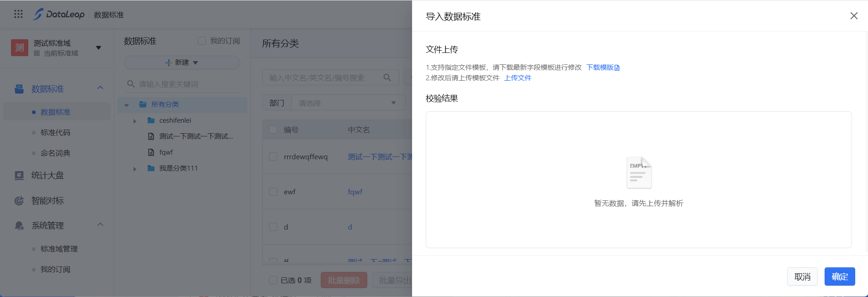Image resolution: width=868 pixels, height=297 pixels.
Task: Go to 统计大盘 page
Action: (48, 175)
